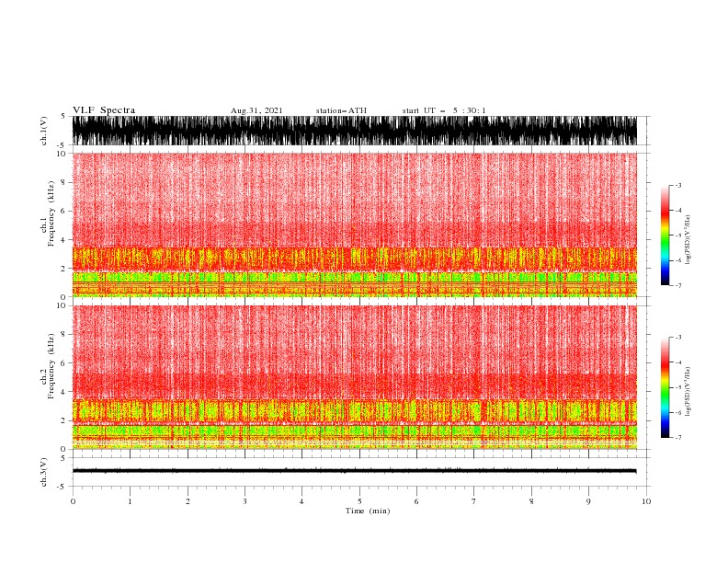This screenshot has height=563, width=728.
Task: Click the time axis tick label "6"
Action: tap(416, 501)
